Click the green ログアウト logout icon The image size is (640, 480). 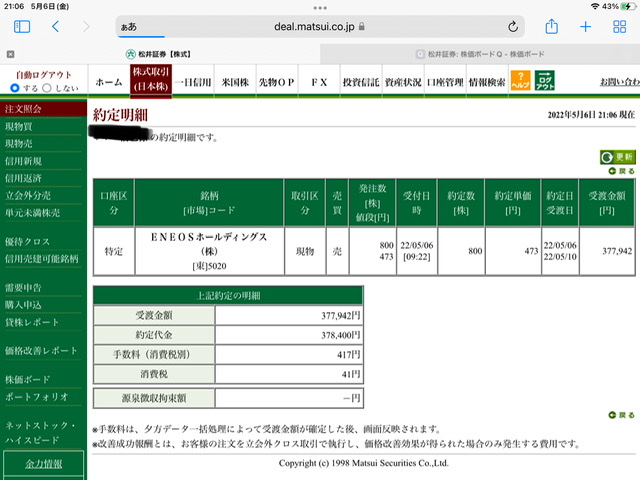tap(544, 80)
